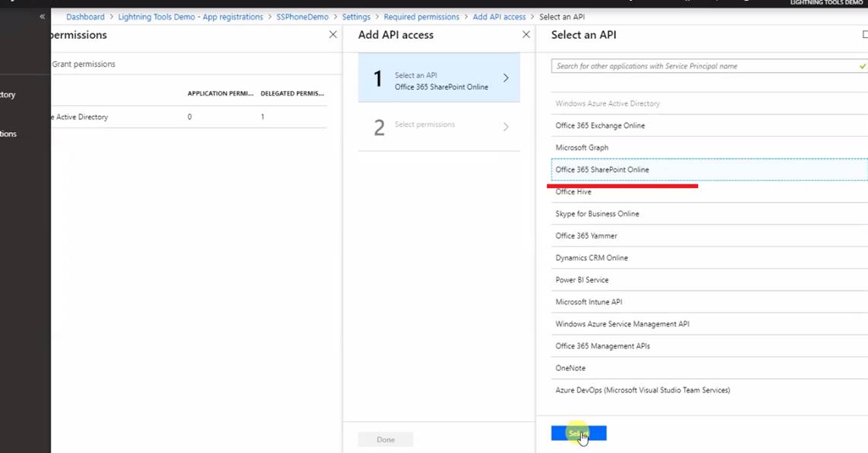
Task: Select the Active Directory permissions row
Action: pyautogui.click(x=188, y=118)
